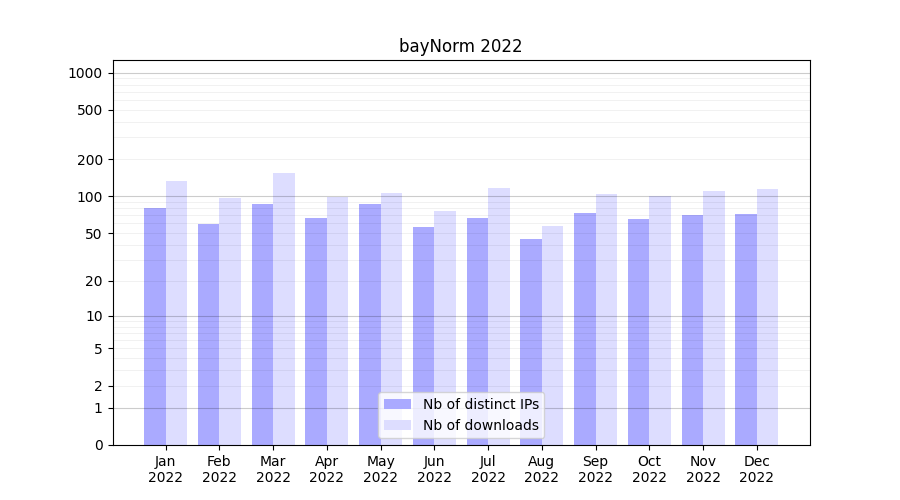Click the light blue downloads legend swatch
Viewport: 900px width, 500px height.
397,425
